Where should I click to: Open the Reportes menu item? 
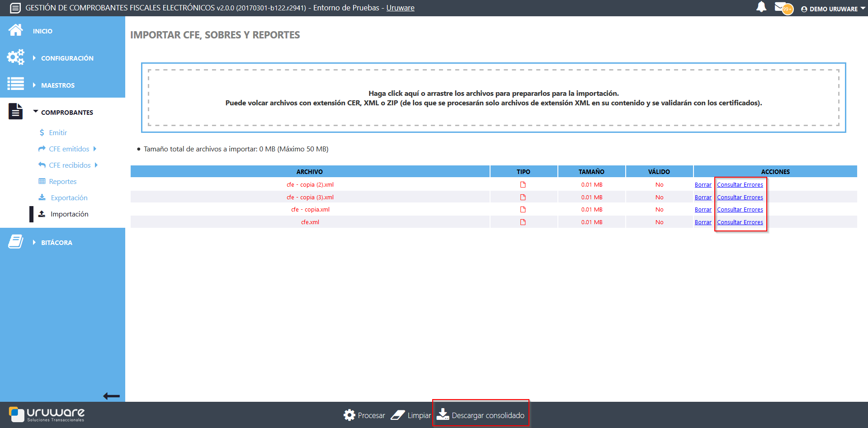(x=62, y=181)
